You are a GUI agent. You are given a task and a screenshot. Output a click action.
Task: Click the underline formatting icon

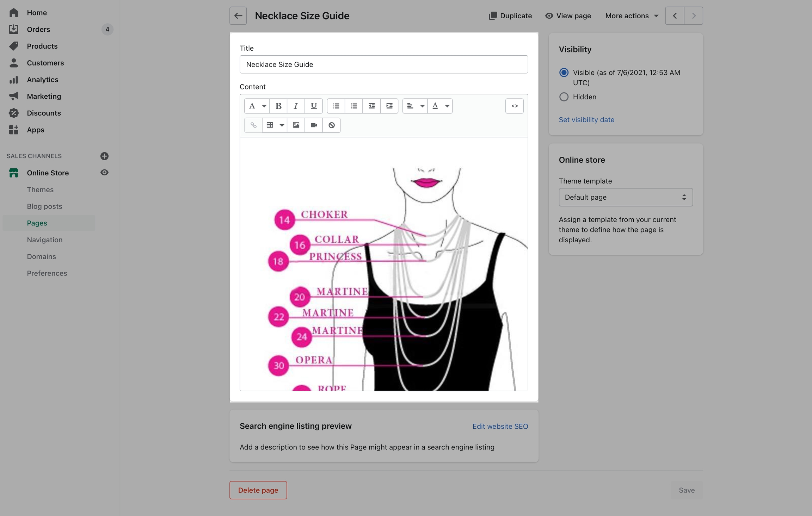coord(313,106)
